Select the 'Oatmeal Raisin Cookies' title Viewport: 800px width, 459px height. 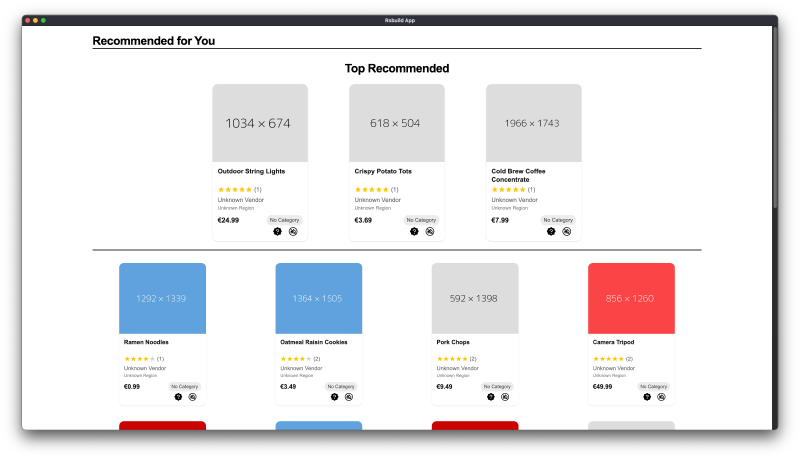pos(314,342)
